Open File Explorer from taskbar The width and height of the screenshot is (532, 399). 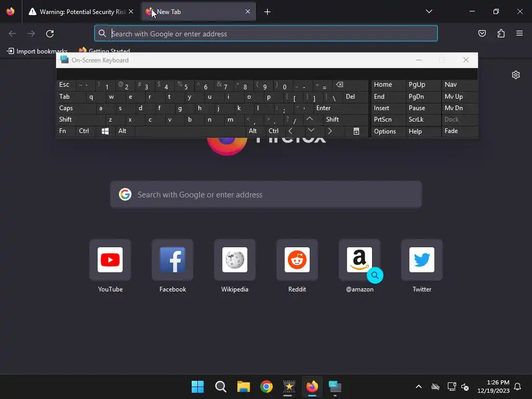[243, 387]
